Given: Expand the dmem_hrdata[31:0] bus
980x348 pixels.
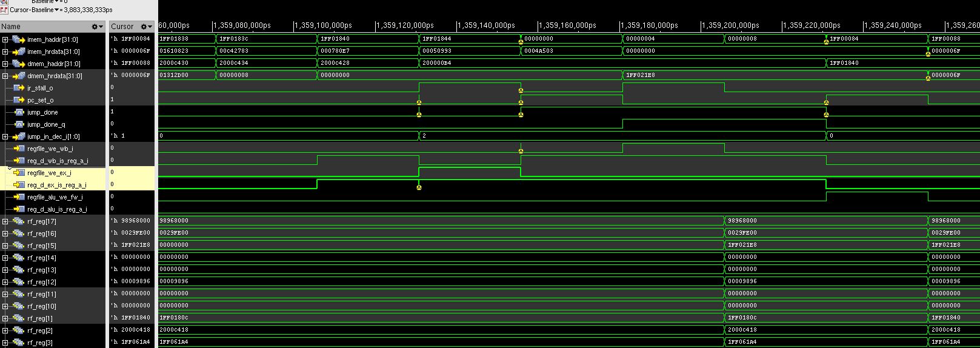Looking at the screenshot, I should pyautogui.click(x=5, y=76).
